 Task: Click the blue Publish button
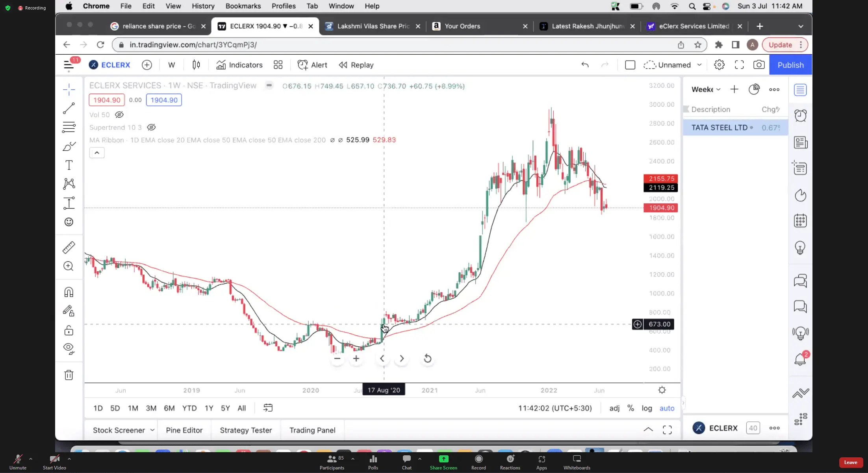(x=790, y=65)
